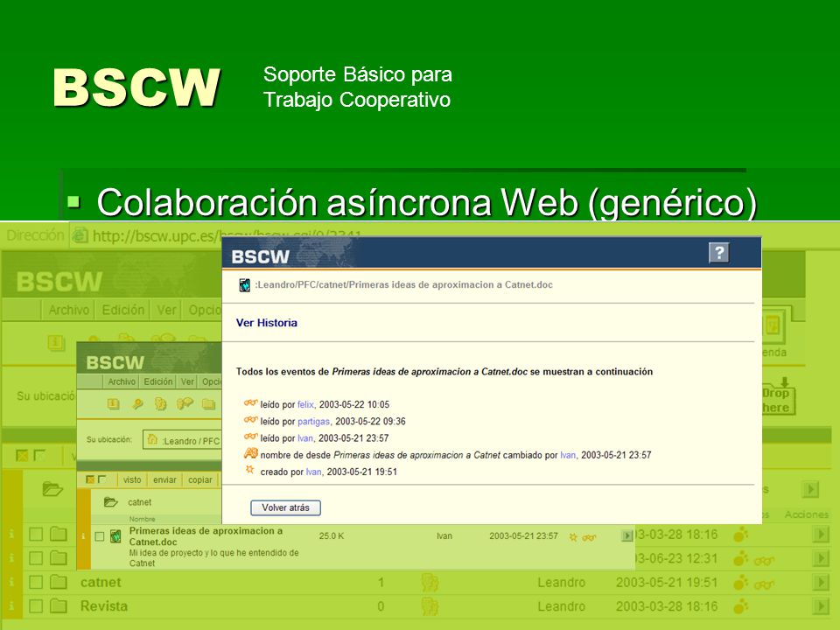Tick checkbox of the row dated 06-23 12:31
The height and width of the screenshot is (630, 840).
tap(36, 557)
